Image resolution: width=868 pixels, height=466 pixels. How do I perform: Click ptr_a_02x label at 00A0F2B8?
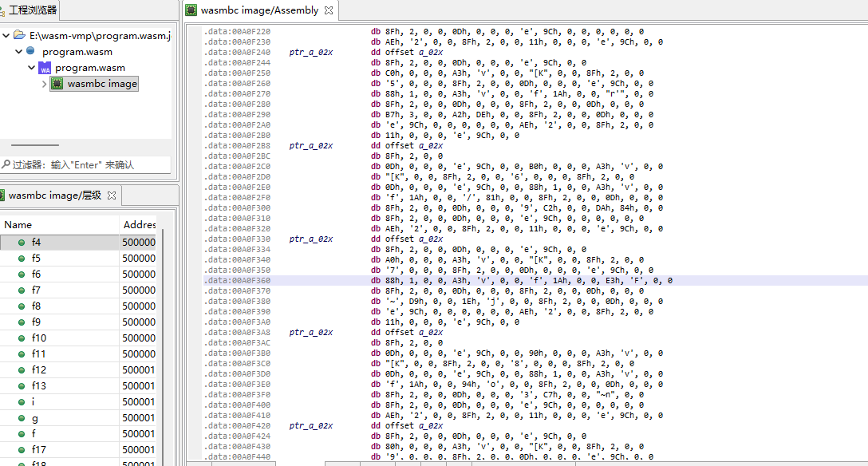311,145
